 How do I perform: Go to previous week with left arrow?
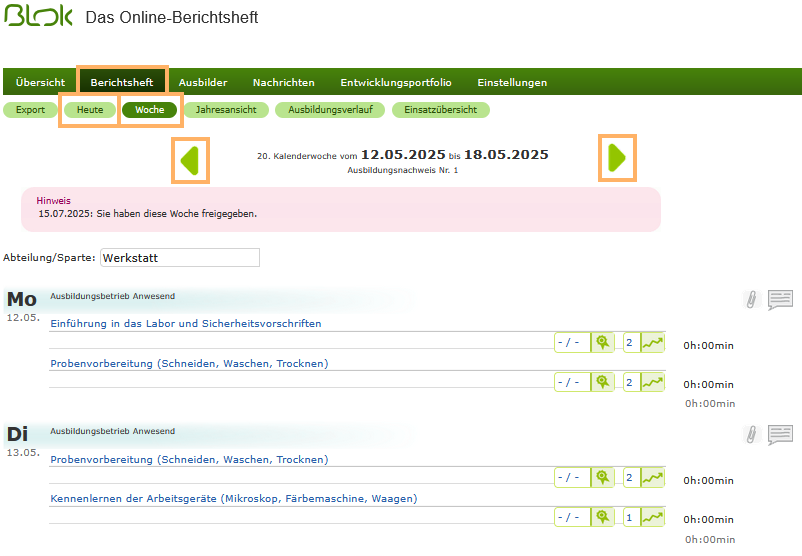[190, 160]
